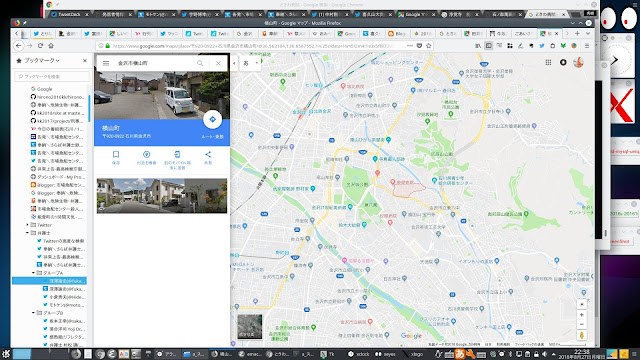640x360 pixels.
Task: Collapse the Maps side panel arrow
Action: click(x=234, y=63)
